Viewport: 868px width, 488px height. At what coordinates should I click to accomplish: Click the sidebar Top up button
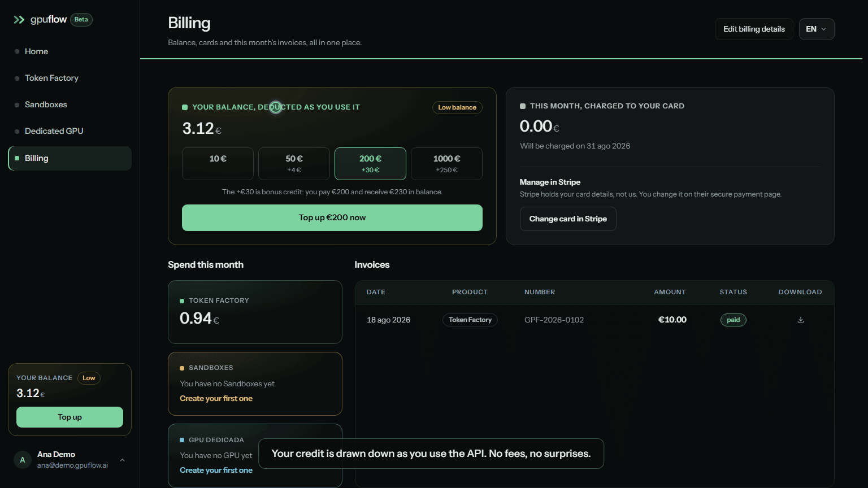click(70, 417)
